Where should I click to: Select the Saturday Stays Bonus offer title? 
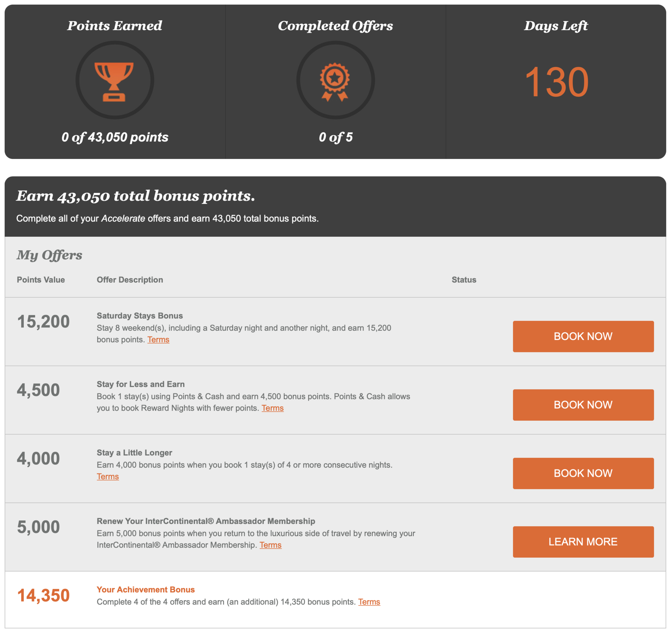coord(139,315)
